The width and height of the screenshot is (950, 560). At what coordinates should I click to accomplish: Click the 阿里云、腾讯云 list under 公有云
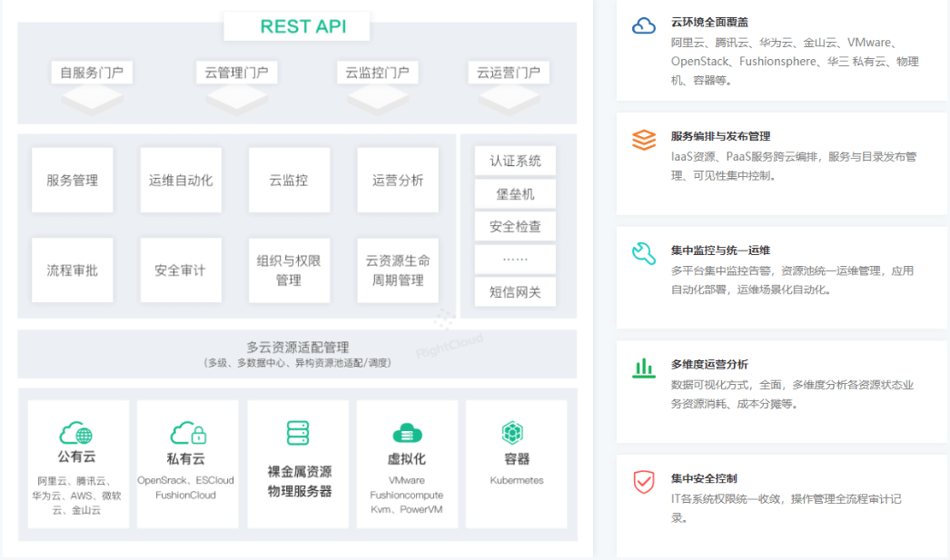(x=76, y=496)
